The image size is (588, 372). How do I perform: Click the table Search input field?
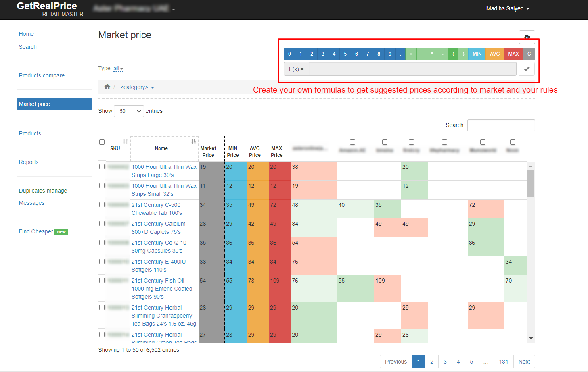click(501, 125)
